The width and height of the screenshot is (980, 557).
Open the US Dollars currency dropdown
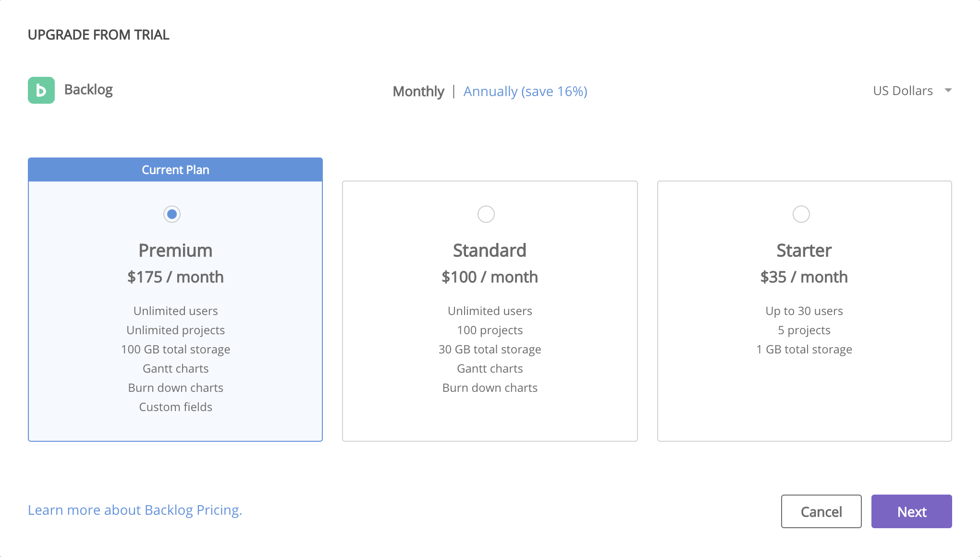pyautogui.click(x=912, y=91)
